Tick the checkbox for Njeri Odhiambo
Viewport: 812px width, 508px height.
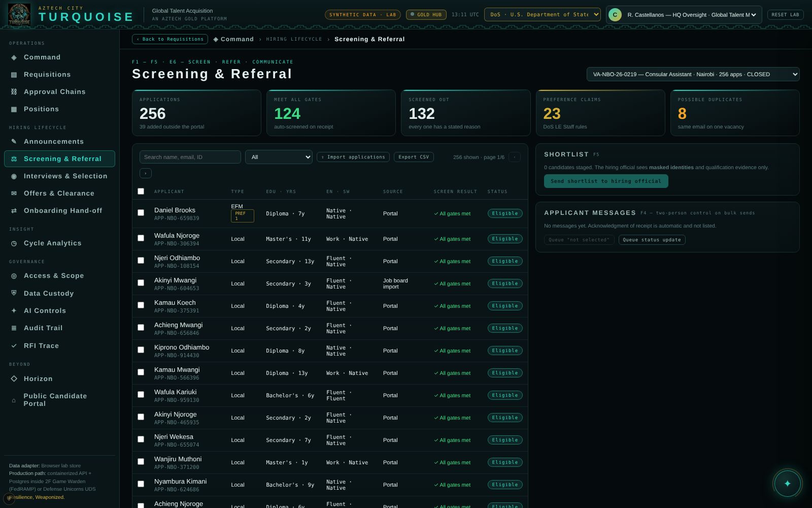141,261
